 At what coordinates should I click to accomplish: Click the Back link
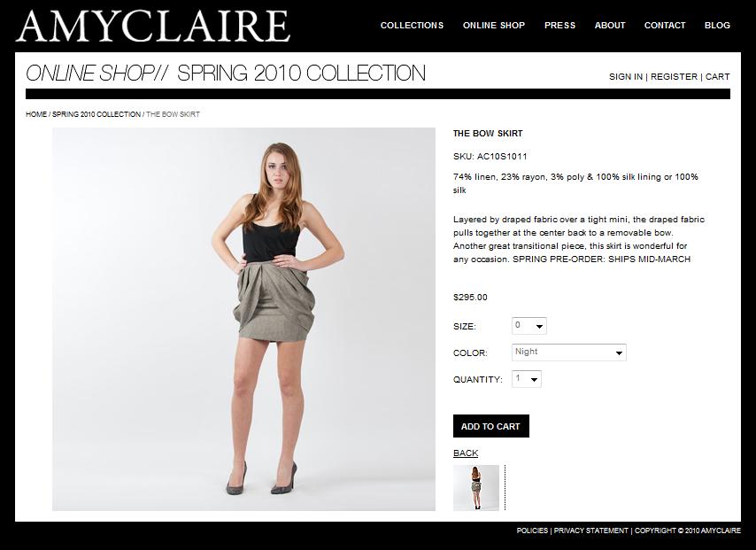pyautogui.click(x=466, y=453)
